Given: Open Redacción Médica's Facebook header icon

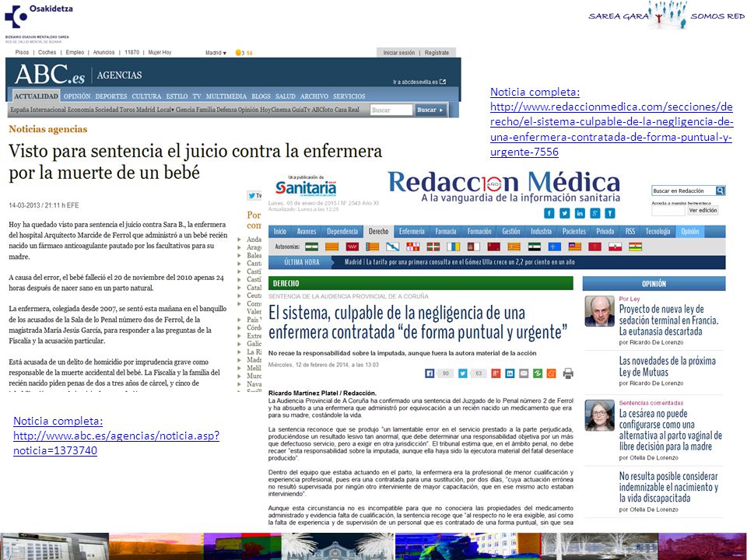Looking at the screenshot, I should point(549,213).
